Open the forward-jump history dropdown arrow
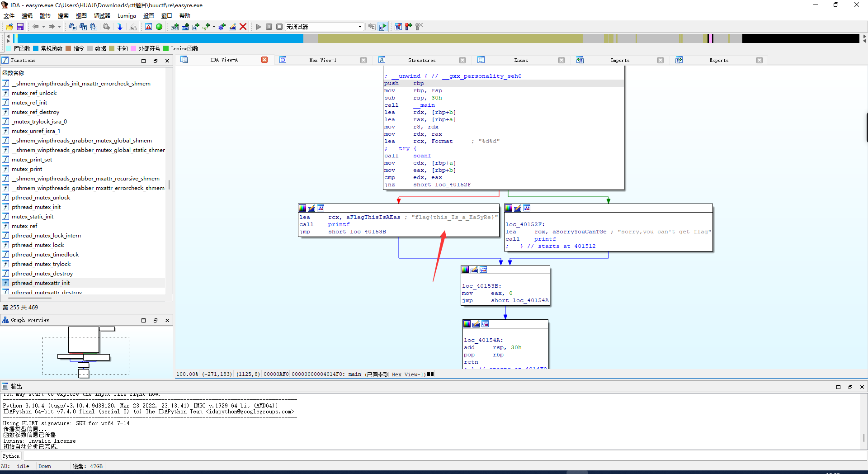The image size is (868, 474). [x=59, y=27]
